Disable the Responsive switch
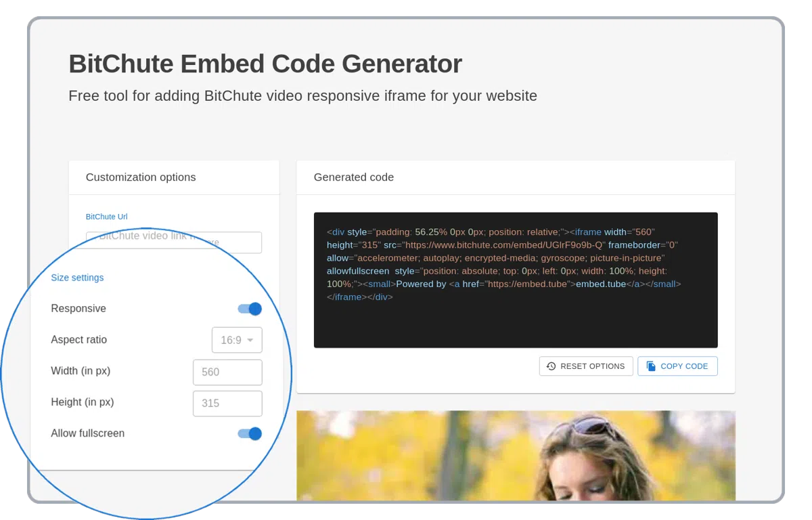Image resolution: width=812 pixels, height=520 pixels. point(250,309)
